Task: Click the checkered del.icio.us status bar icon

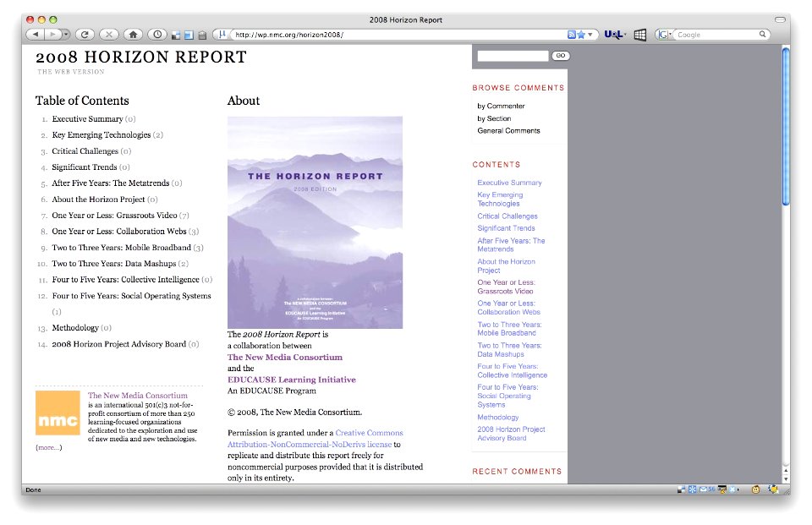Action: pos(682,489)
